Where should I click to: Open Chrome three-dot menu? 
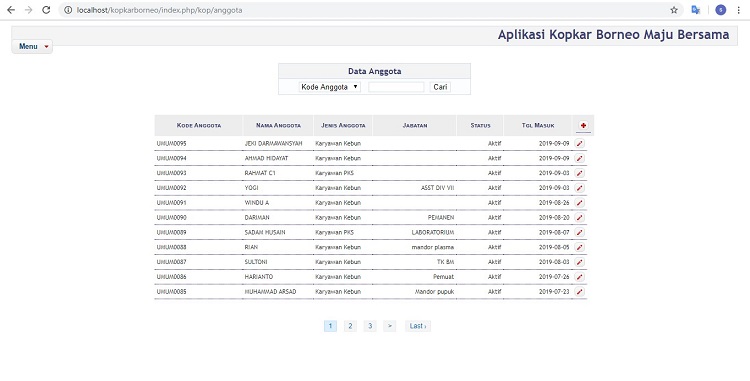(739, 10)
